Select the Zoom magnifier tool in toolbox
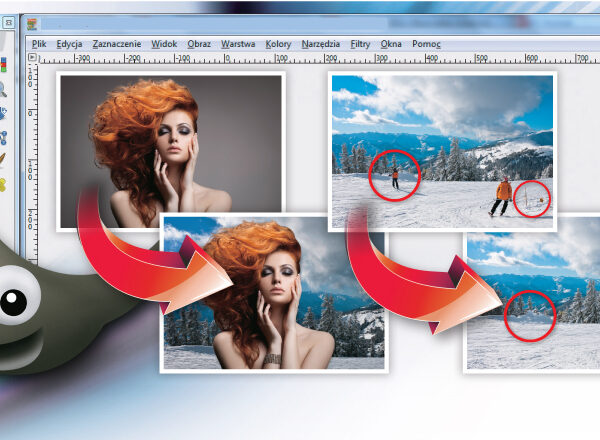The height and width of the screenshot is (440, 600). (x=3, y=89)
